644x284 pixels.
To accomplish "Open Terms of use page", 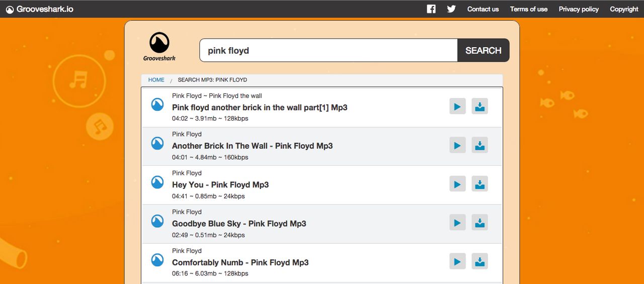I will [x=529, y=9].
